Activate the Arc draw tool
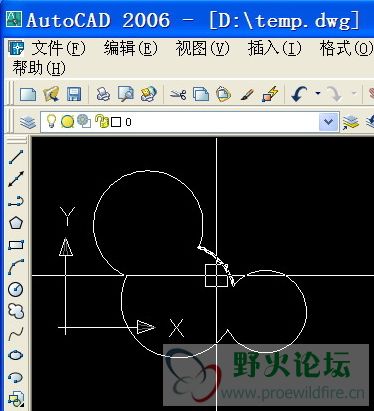The image size is (374, 411). coord(16,267)
